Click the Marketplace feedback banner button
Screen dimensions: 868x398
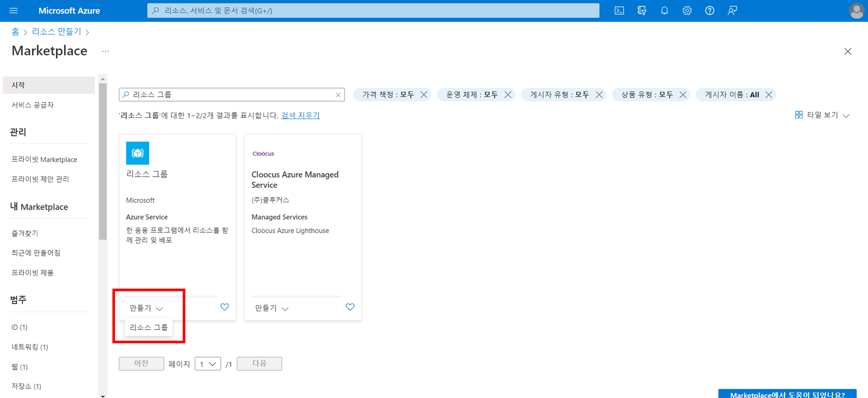point(787,394)
